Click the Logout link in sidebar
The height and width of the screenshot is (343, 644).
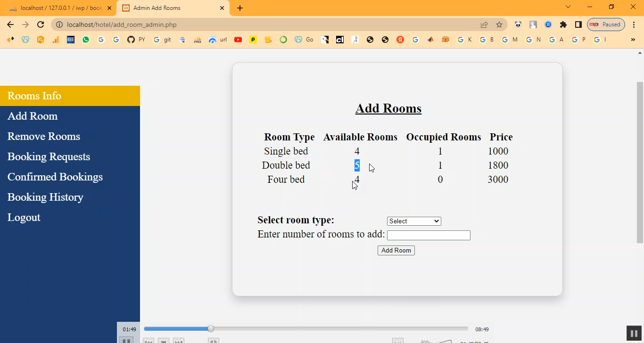click(x=24, y=217)
